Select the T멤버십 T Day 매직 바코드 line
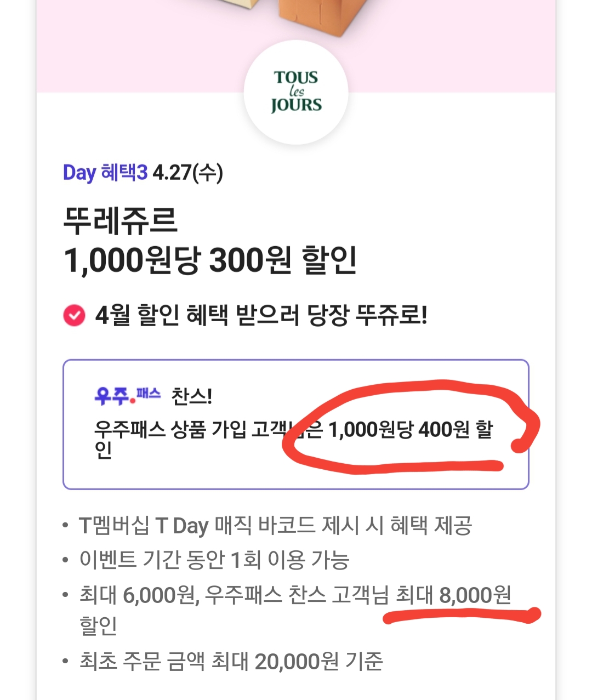Screen dimensions: 592x700 275,526
